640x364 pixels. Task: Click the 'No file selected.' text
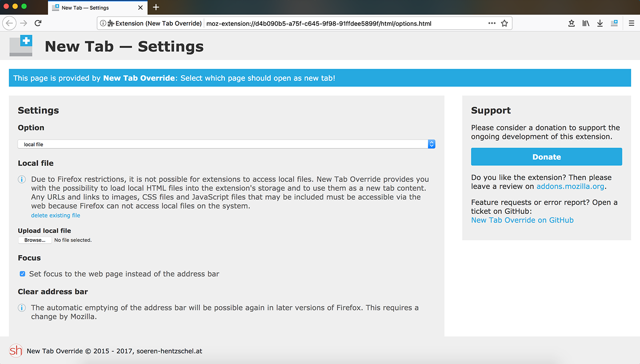73,240
